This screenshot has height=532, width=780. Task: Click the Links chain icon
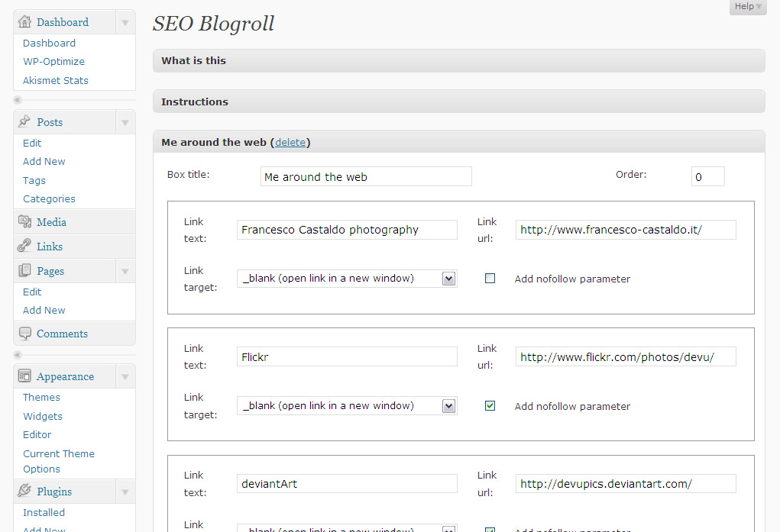click(24, 247)
